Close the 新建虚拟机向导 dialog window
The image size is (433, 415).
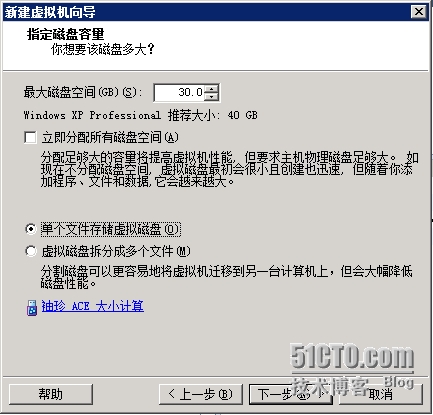pyautogui.click(x=418, y=12)
